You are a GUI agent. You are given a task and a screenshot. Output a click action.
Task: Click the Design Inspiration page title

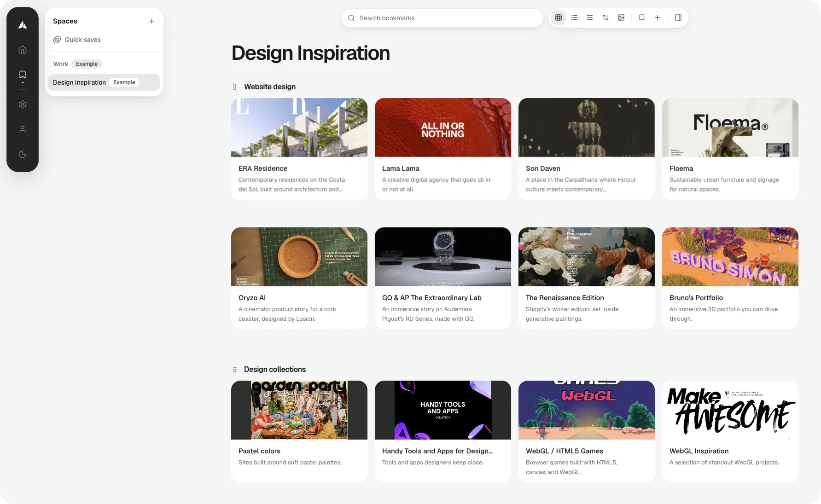(311, 53)
